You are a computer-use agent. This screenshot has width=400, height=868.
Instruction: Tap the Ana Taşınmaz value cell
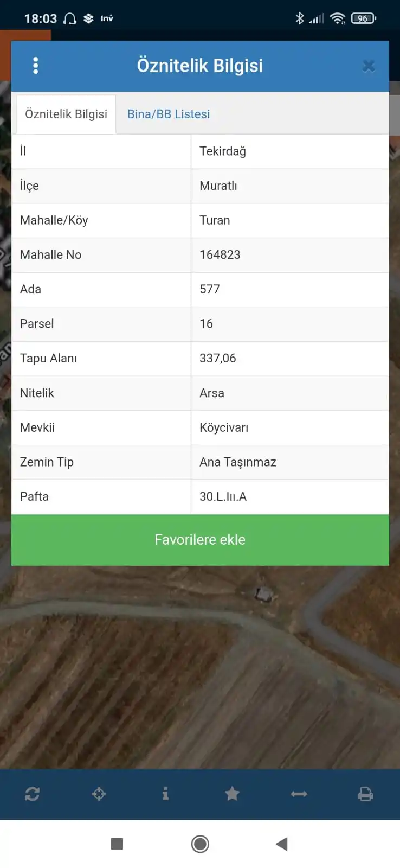[290, 462]
